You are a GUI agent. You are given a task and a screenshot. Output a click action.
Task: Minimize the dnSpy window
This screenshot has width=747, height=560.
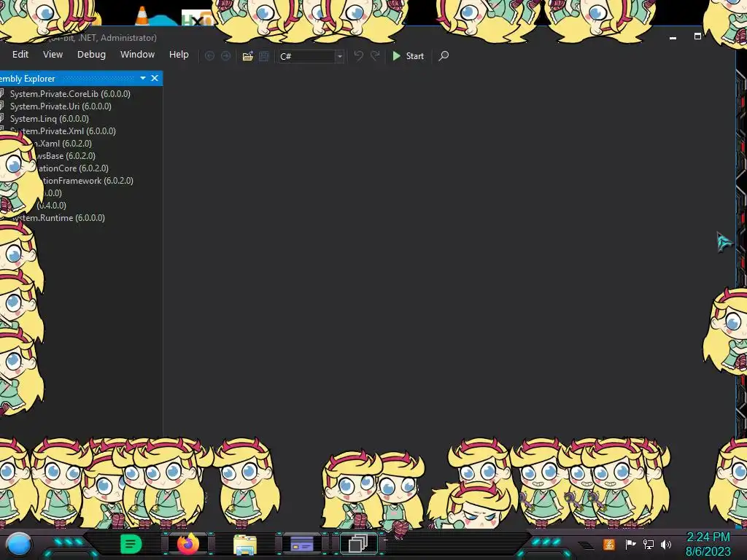click(x=673, y=37)
